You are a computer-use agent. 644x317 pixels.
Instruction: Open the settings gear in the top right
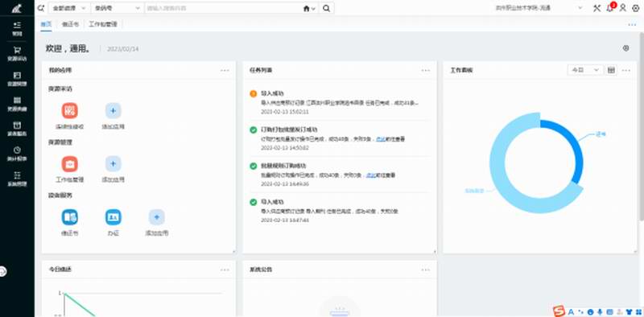[635, 8]
